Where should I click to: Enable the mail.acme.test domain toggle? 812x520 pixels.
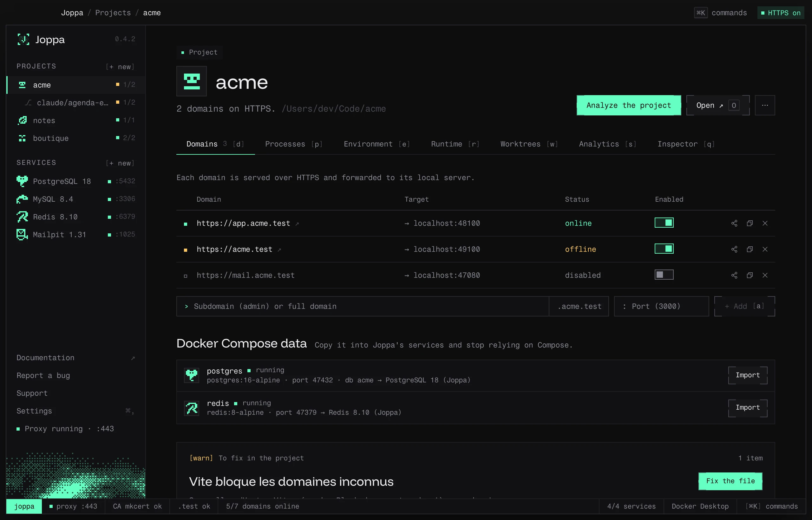664,275
